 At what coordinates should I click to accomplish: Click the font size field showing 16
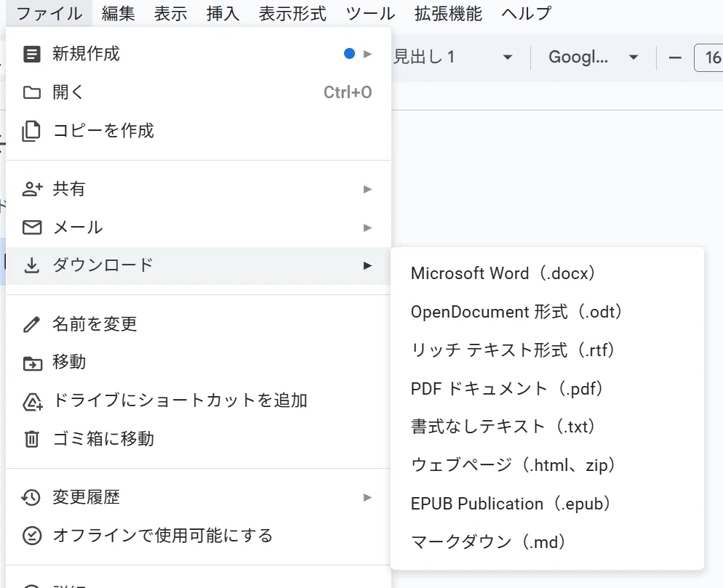(708, 57)
